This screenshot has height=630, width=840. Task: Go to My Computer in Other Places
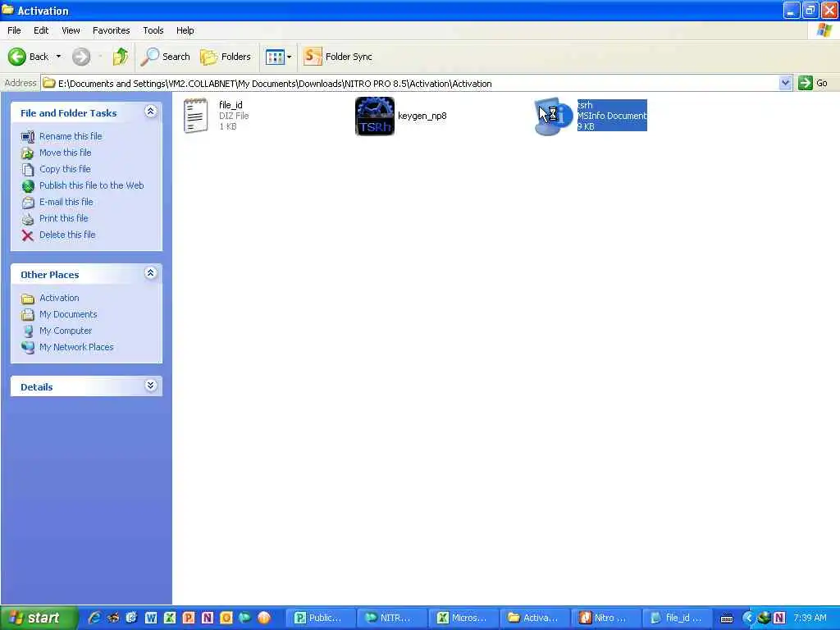[66, 331]
